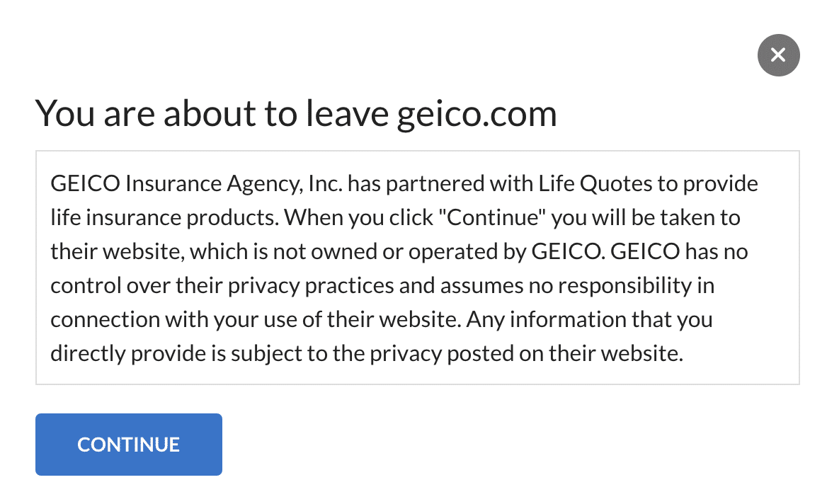
Task: Close the dialog with the X icon
Action: 778,55
